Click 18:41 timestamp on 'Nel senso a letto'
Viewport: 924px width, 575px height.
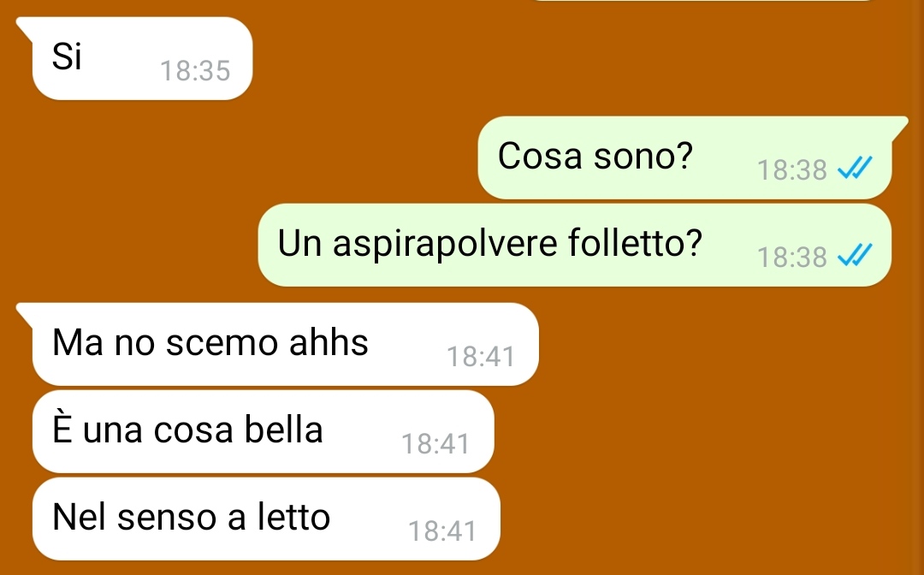(x=442, y=531)
